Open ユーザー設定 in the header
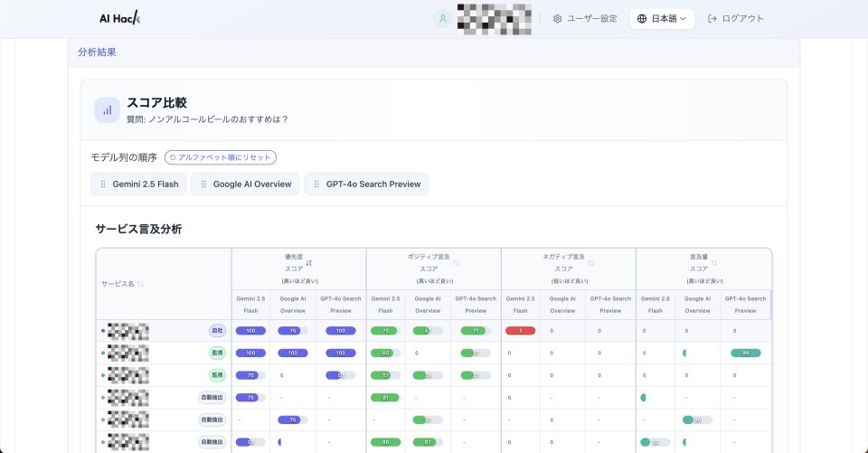Screen dimensions: 868x453 (x=585, y=19)
